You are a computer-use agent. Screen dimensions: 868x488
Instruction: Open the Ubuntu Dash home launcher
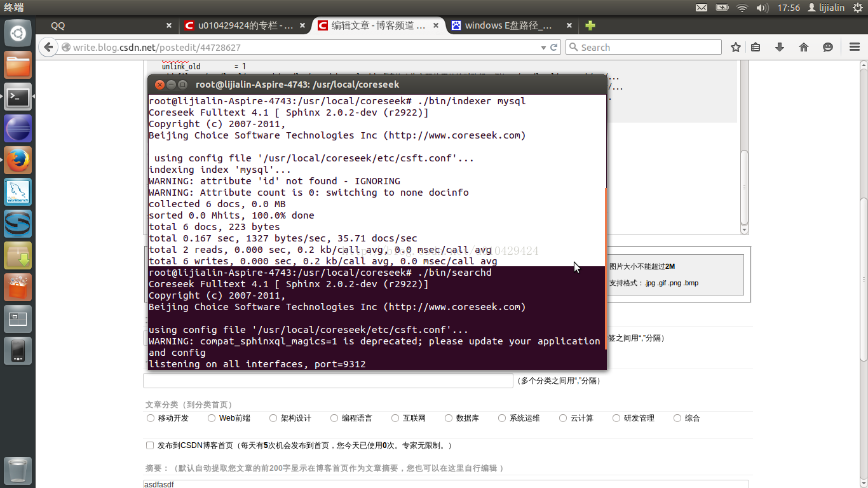coord(18,32)
